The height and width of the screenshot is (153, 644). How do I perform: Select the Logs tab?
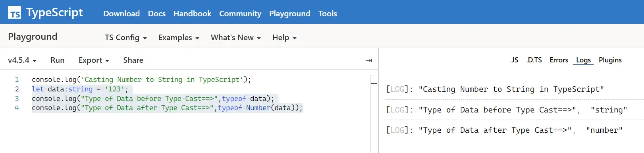click(583, 60)
